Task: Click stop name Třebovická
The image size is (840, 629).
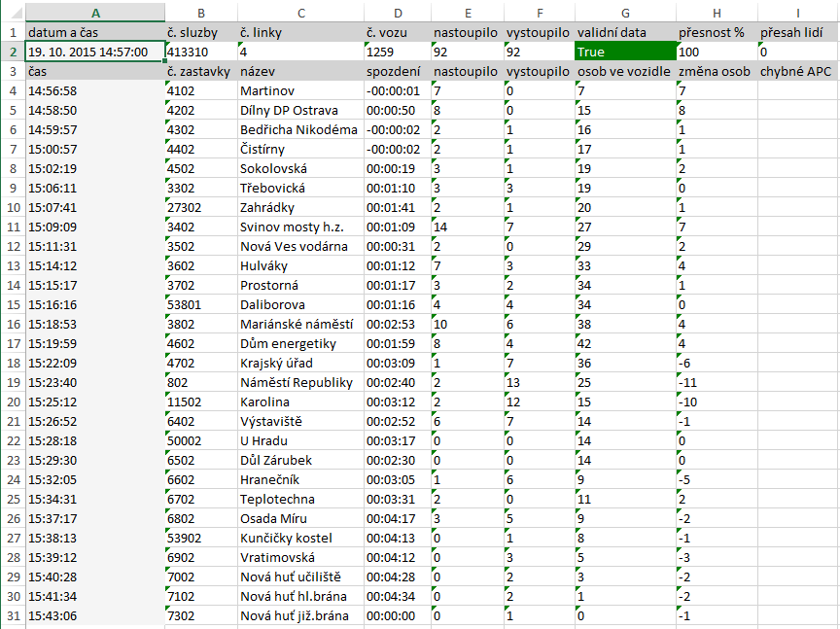Action: tap(301, 188)
